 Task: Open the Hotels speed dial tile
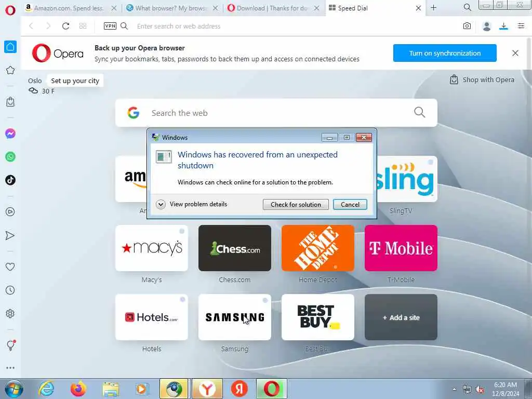point(152,317)
